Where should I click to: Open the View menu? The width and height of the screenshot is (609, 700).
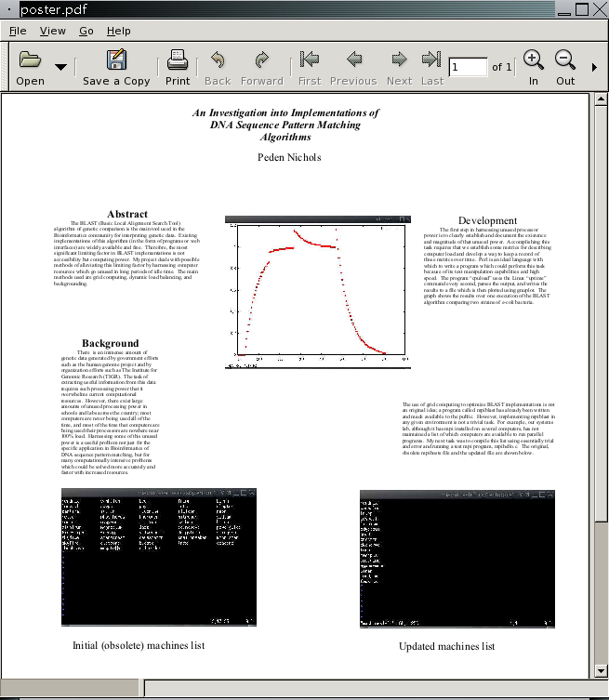[53, 31]
